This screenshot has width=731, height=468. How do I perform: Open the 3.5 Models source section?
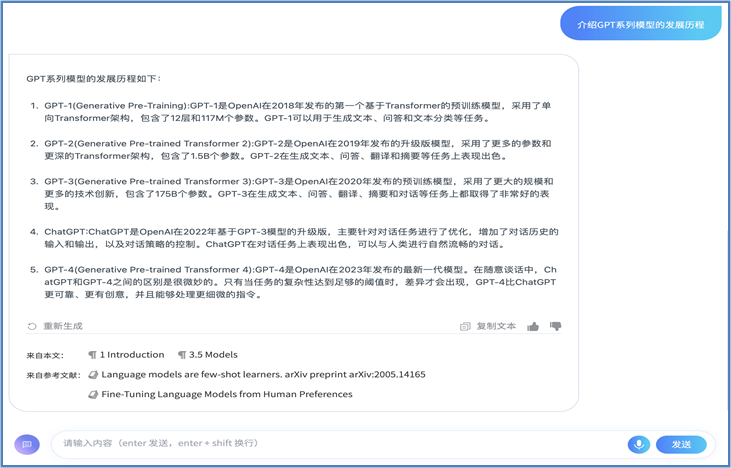(x=213, y=355)
